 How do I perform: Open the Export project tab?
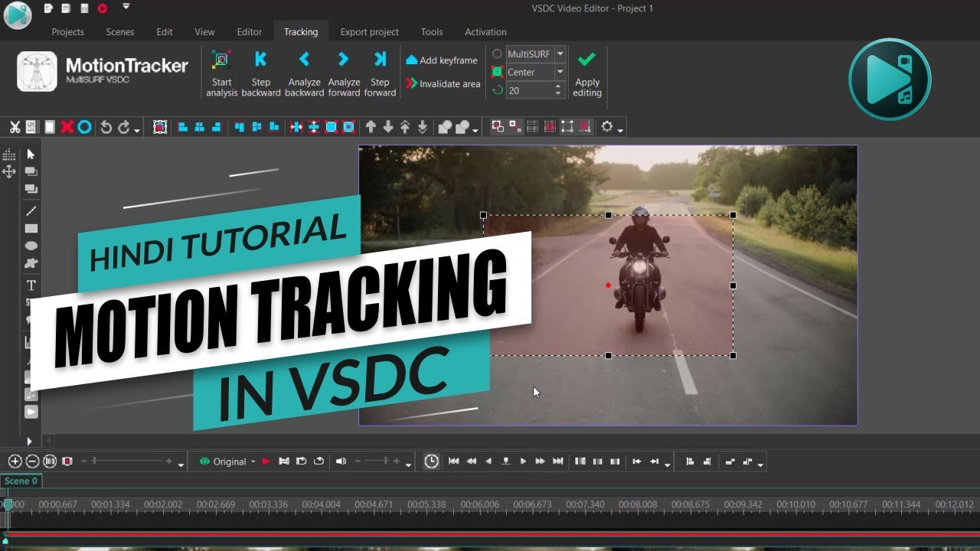pyautogui.click(x=370, y=32)
